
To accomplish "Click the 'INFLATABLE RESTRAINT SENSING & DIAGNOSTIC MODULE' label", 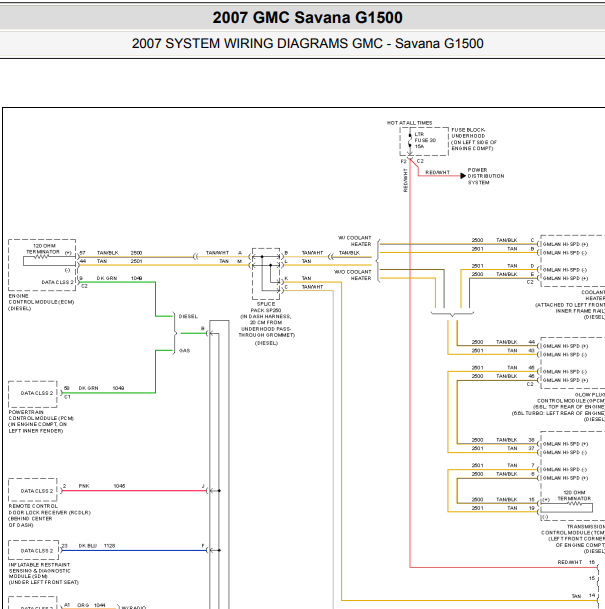I will [43, 573].
